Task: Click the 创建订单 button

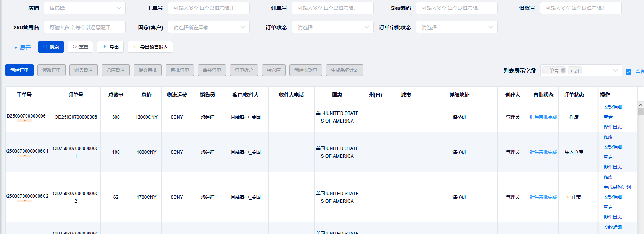Action: point(19,70)
